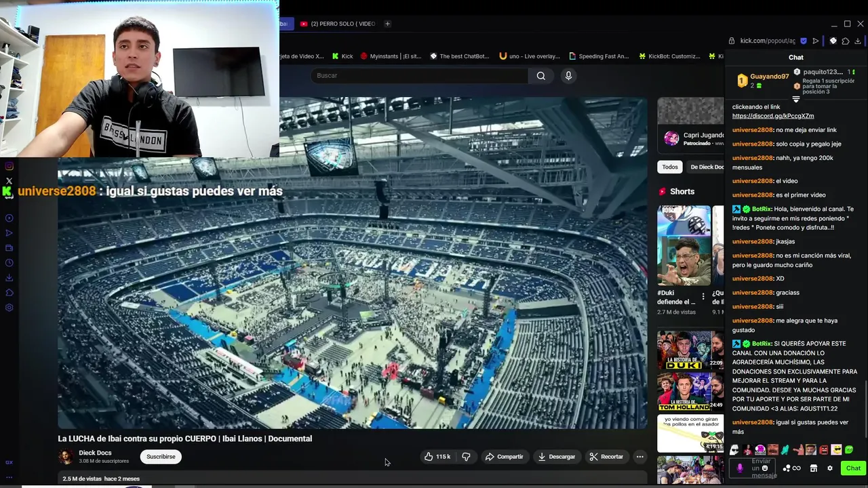Viewport: 868px width, 488px height.
Task: Open the wallet icon in the GX sidebar
Action: coord(9,248)
